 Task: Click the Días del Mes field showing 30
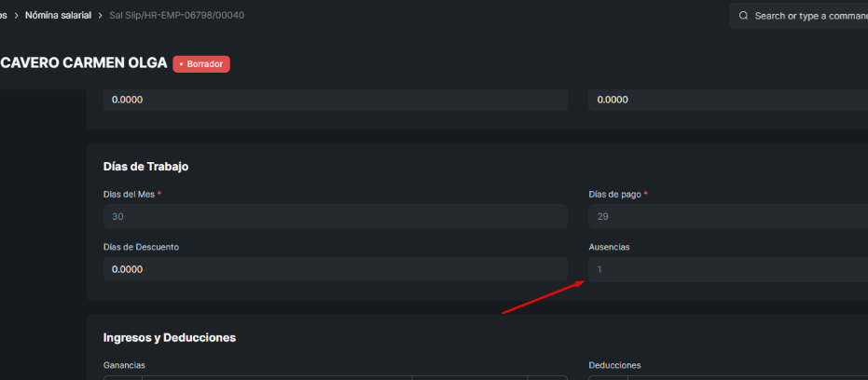336,216
